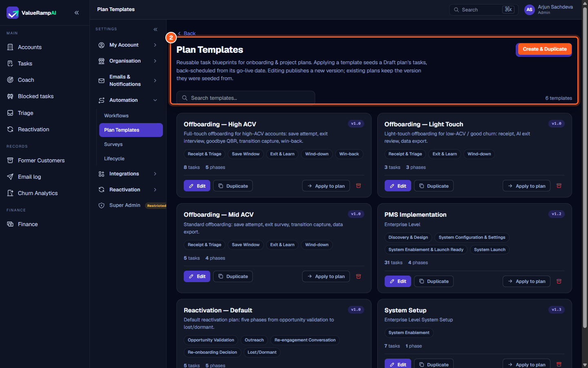Duplicate the Offboarding — High ACV template
588x368 pixels.
(x=233, y=186)
